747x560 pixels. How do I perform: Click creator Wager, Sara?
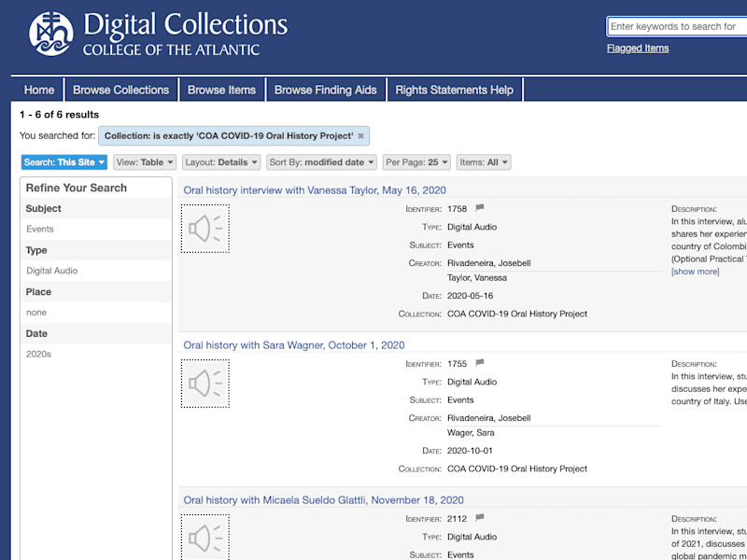point(471,433)
